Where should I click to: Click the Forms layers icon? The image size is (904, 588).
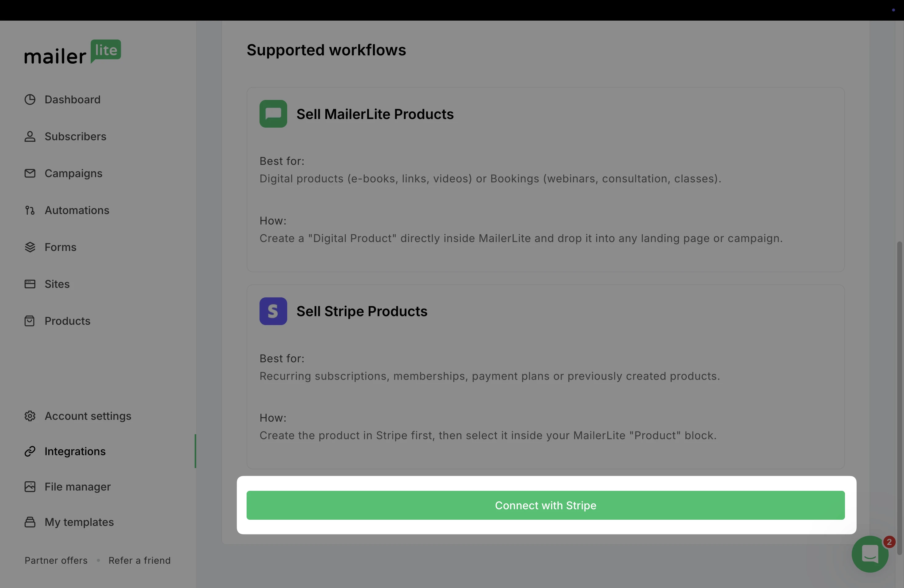coord(30,247)
